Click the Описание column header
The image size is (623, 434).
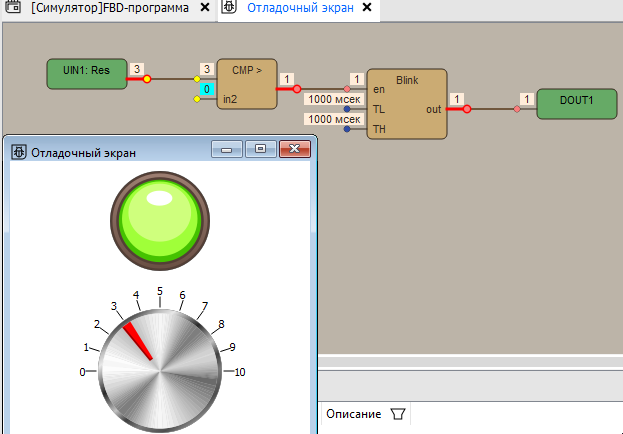pos(353,413)
